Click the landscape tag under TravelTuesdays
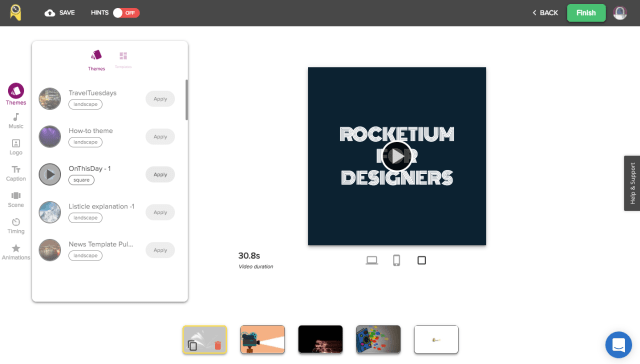Screen dimensions: 640x364 (x=85, y=104)
